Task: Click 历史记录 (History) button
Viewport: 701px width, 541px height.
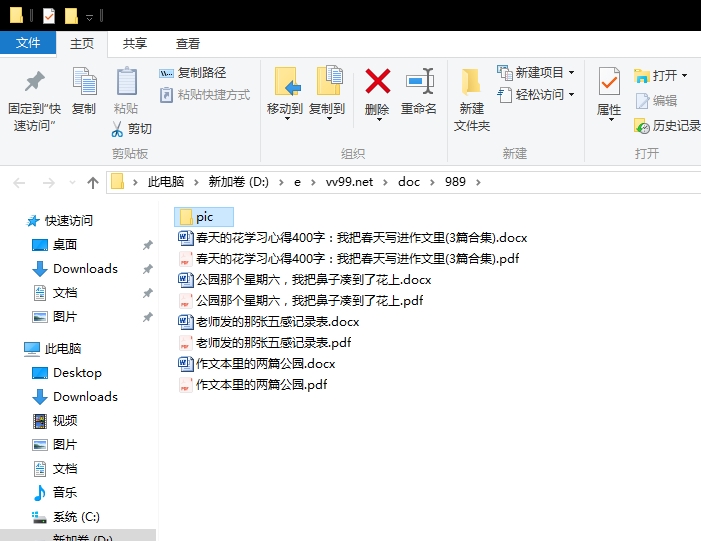Action: (x=667, y=126)
